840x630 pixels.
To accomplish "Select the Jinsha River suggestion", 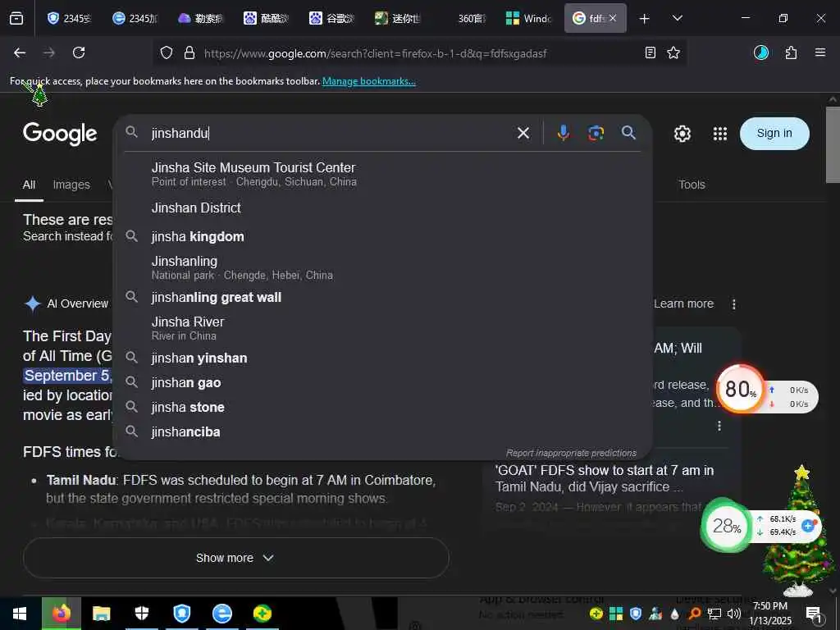I will [382, 328].
